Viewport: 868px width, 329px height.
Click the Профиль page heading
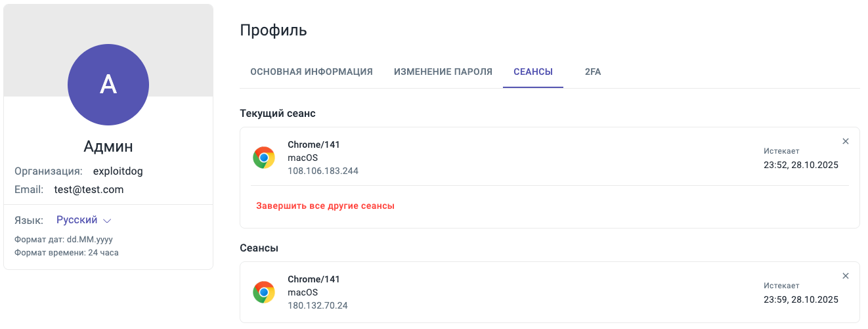coord(273,30)
